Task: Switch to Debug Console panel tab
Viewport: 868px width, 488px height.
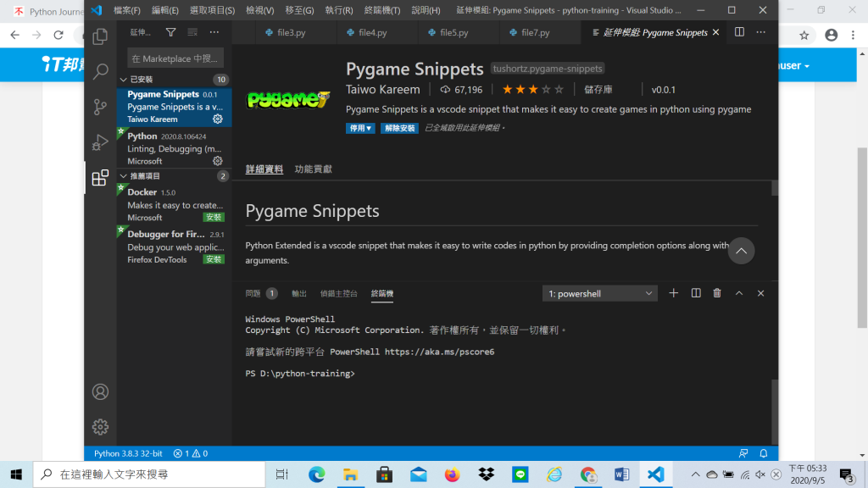Action: coord(339,293)
